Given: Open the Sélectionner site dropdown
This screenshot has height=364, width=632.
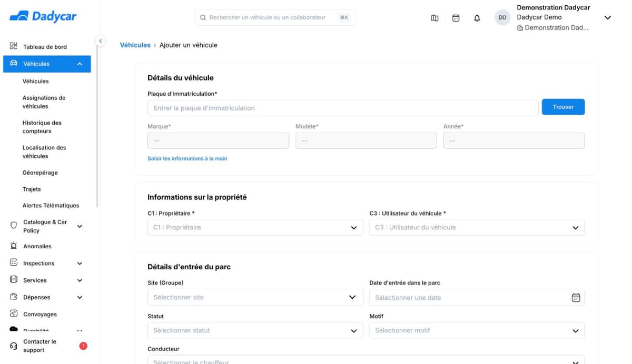Looking at the screenshot, I should click(x=255, y=297).
